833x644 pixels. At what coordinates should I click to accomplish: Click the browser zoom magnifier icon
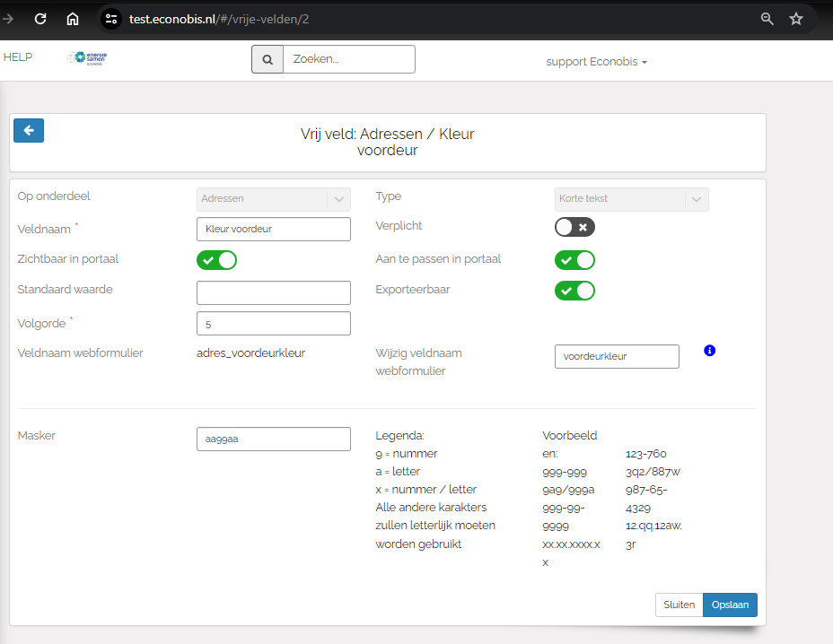click(767, 19)
